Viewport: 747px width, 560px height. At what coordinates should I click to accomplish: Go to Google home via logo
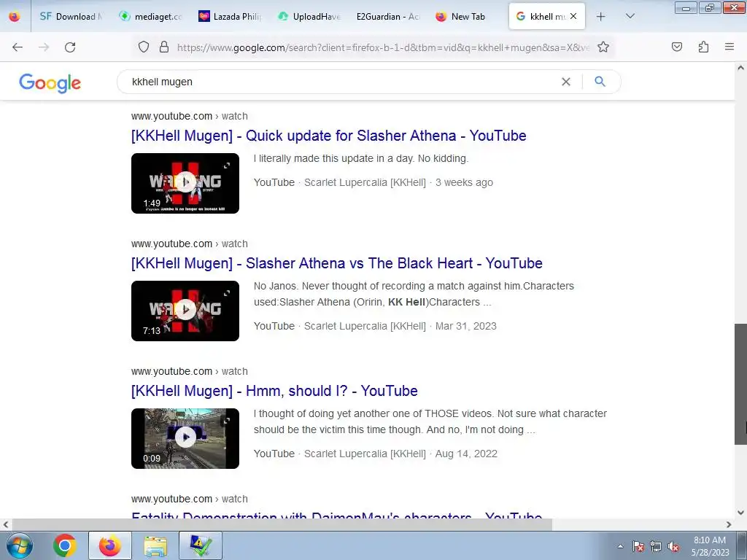(50, 83)
